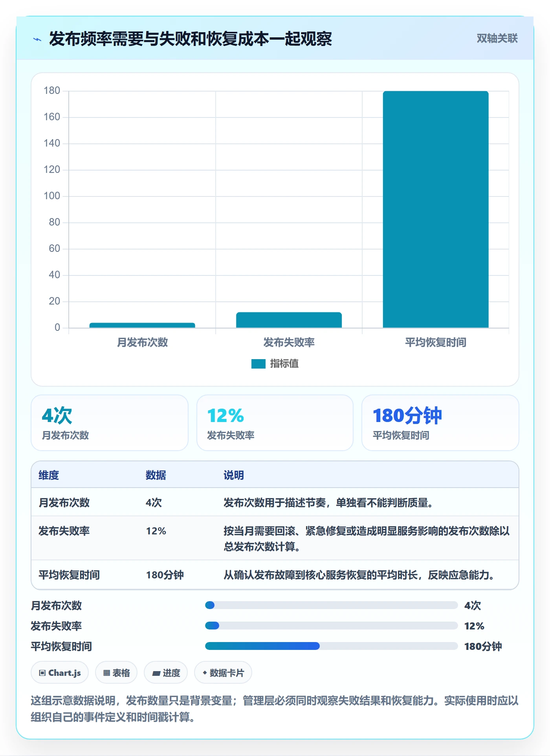Click the 月发布次数 bar in the chart
This screenshot has height=756, width=550.
pos(142,325)
